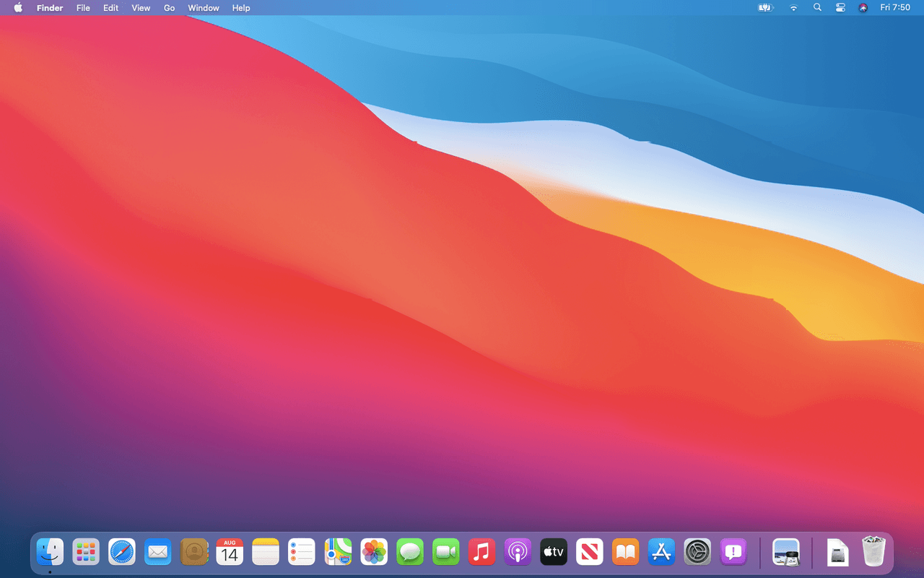Launch Apple TV app icon

pos(554,553)
